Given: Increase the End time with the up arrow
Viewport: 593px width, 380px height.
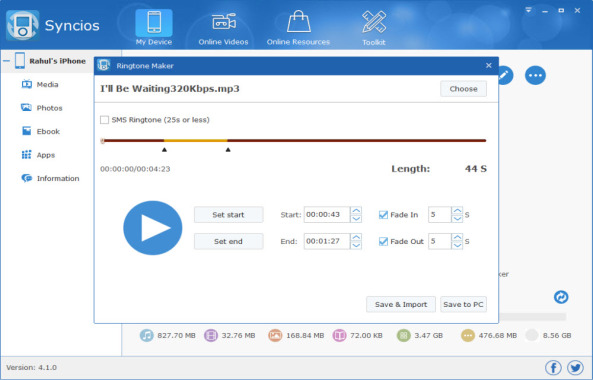Looking at the screenshot, I should 356,237.
